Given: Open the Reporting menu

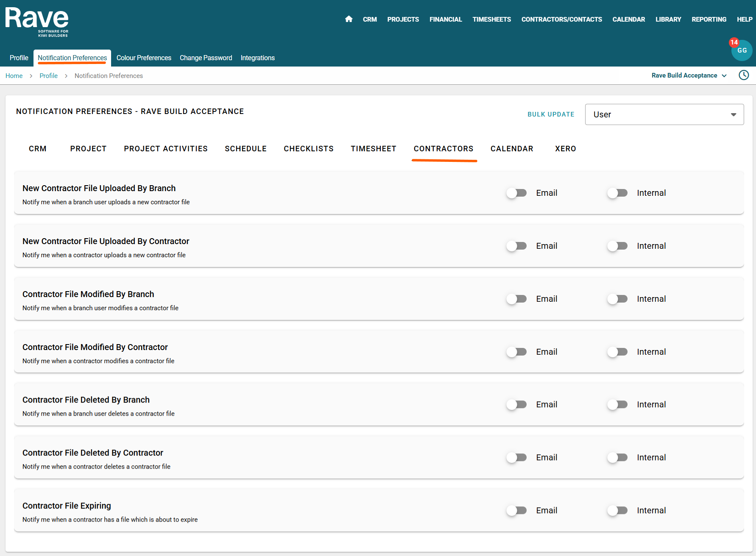Looking at the screenshot, I should tap(709, 19).
